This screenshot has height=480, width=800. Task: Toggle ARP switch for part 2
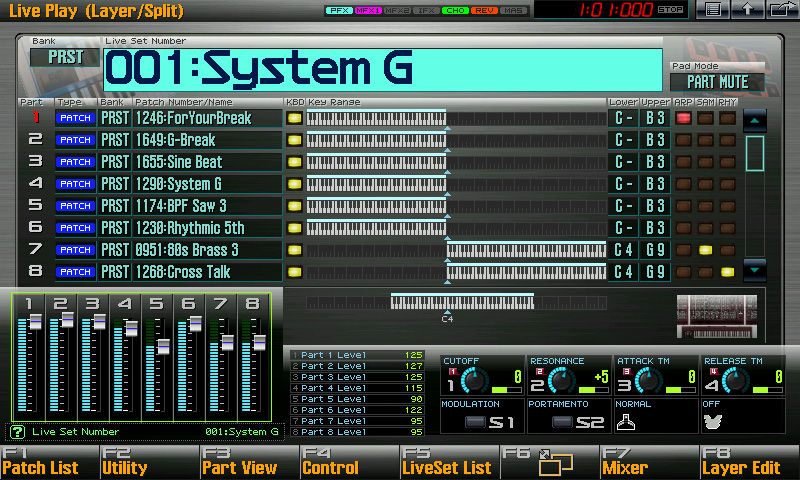pos(683,140)
